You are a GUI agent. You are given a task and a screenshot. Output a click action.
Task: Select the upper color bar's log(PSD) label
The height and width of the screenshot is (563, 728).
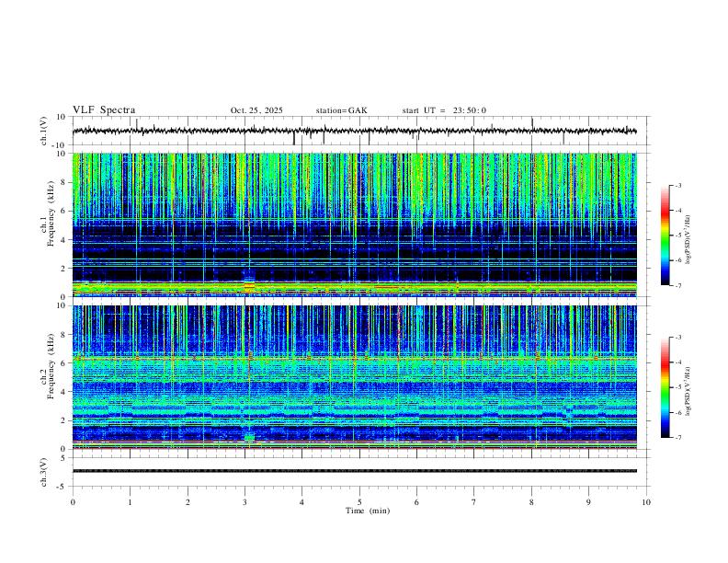pyautogui.click(x=688, y=240)
